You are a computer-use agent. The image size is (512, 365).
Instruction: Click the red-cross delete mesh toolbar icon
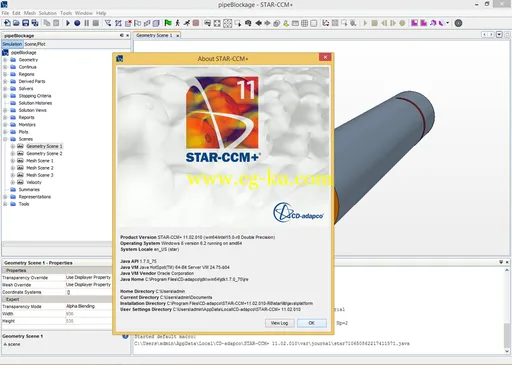coord(128,23)
